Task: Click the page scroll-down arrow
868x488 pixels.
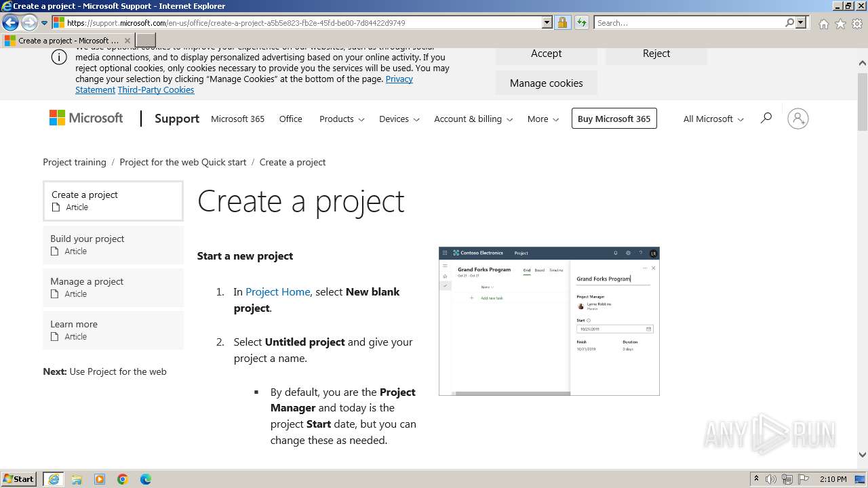Action: point(863,455)
